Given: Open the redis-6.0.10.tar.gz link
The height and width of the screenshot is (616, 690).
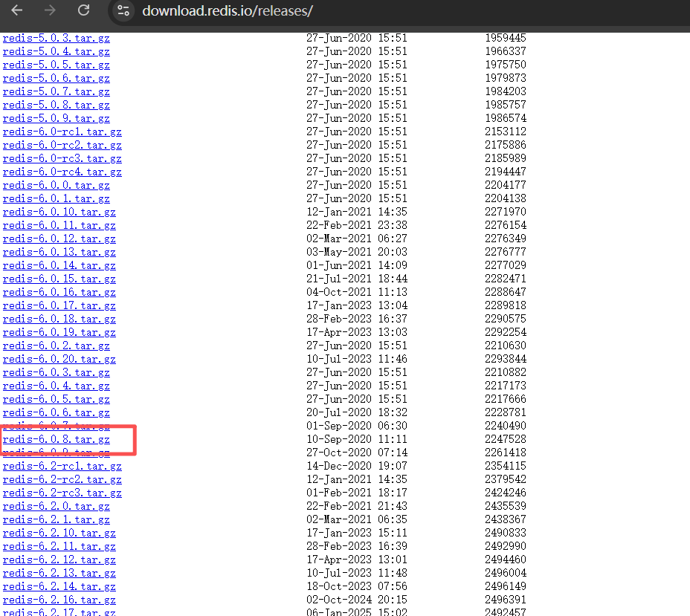Looking at the screenshot, I should 59,212.
